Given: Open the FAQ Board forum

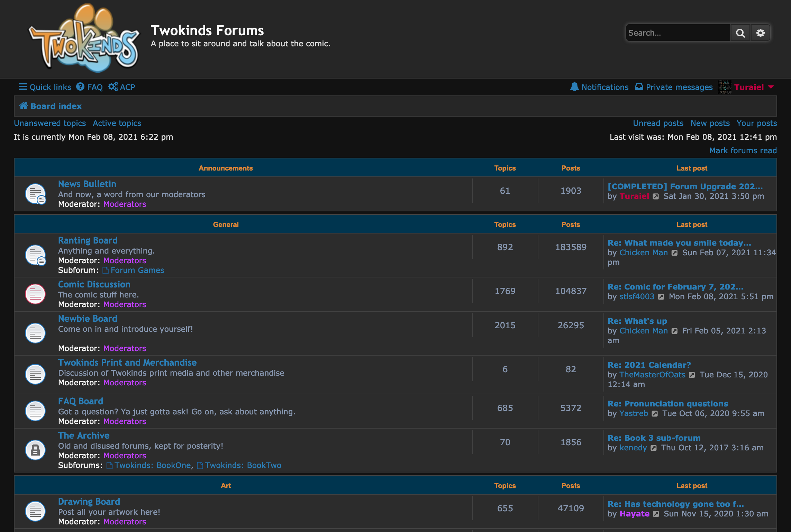Looking at the screenshot, I should point(81,401).
